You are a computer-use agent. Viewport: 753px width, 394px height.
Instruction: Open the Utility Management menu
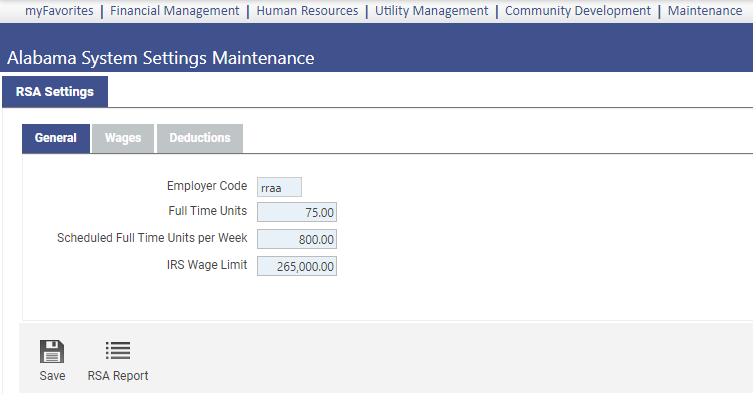pyautogui.click(x=431, y=11)
